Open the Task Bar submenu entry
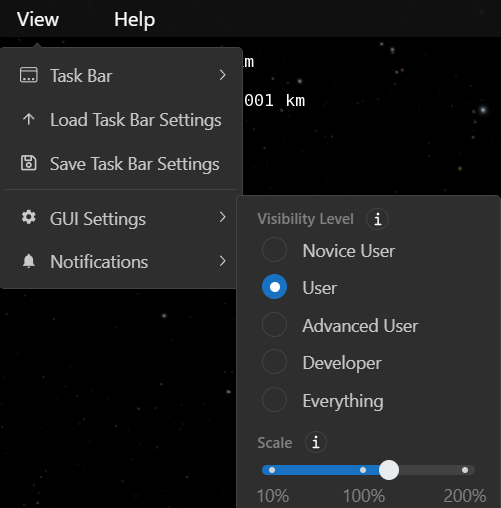The width and height of the screenshot is (501, 508). coord(121,75)
